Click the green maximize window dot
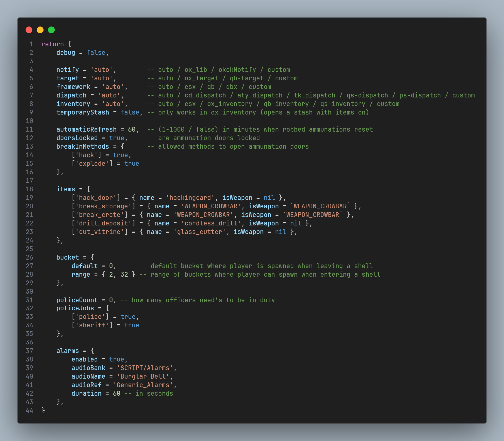Screen dimensions: 504x441 click(51, 30)
